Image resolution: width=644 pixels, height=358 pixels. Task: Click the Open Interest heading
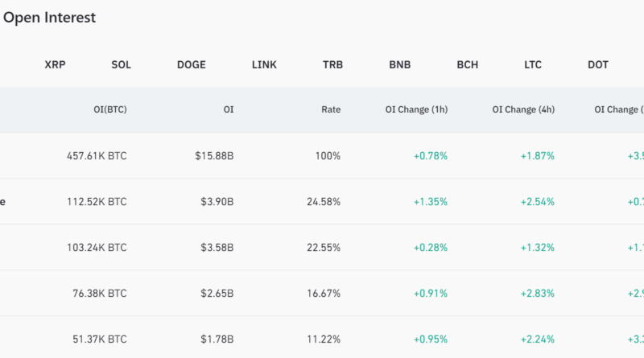[49, 18]
